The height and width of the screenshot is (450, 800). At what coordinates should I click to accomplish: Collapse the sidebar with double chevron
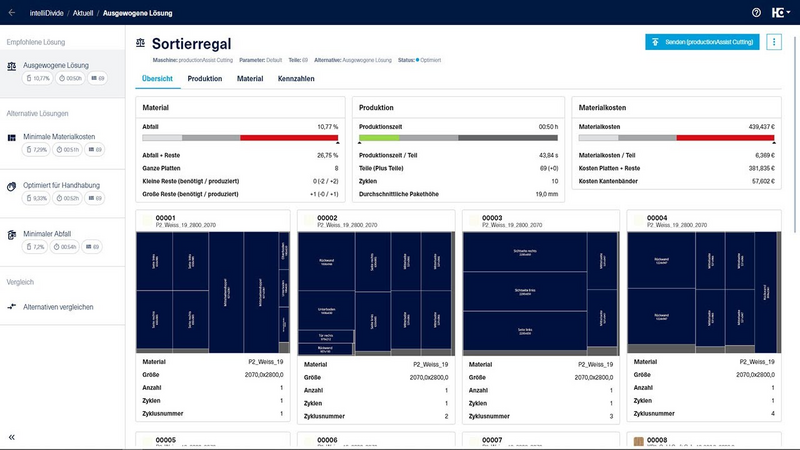[12, 437]
